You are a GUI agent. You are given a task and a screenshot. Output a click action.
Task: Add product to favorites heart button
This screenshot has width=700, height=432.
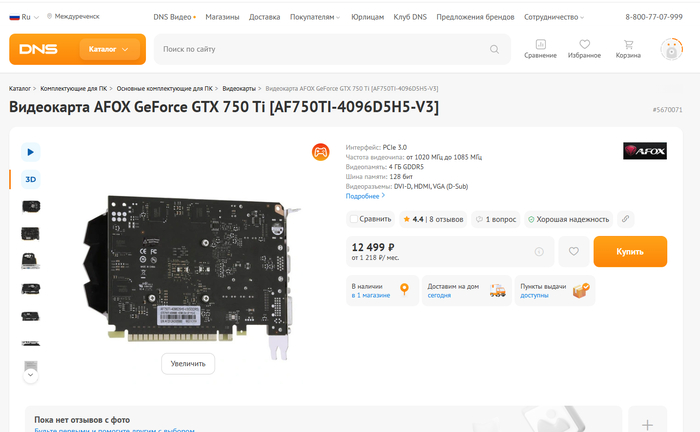574,252
